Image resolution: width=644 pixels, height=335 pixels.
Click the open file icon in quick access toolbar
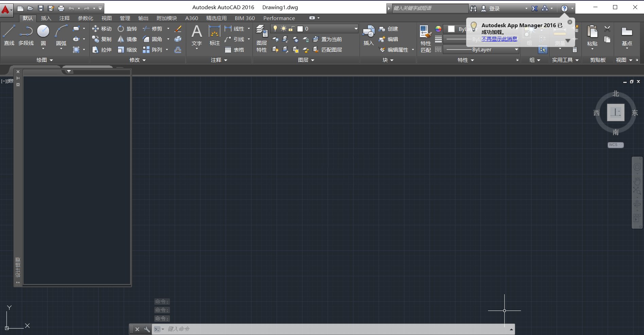pos(31,8)
